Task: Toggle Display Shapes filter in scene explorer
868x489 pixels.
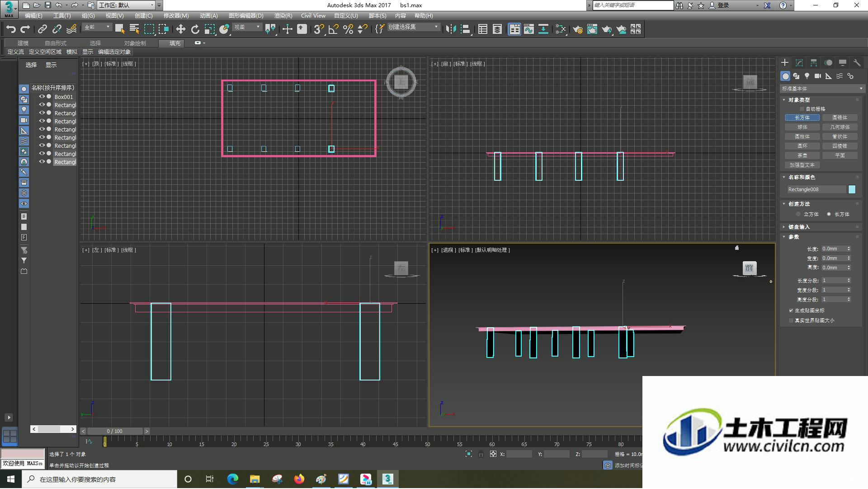Action: [x=24, y=99]
